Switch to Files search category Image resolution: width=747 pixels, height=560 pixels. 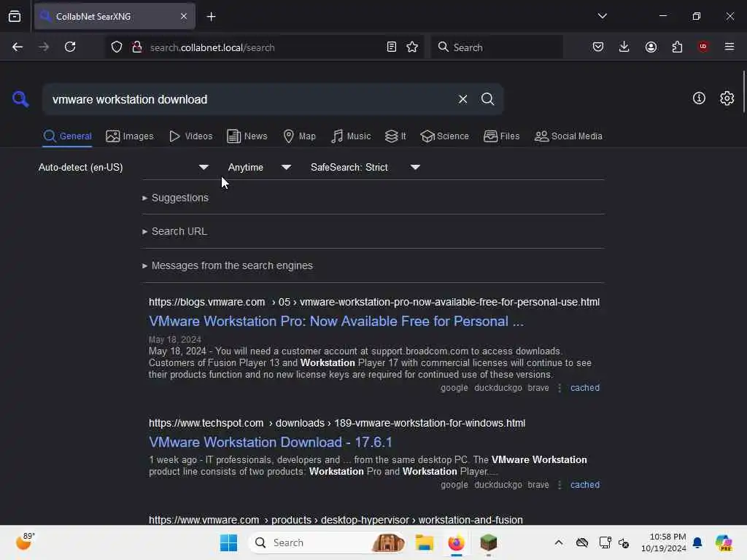(x=502, y=136)
